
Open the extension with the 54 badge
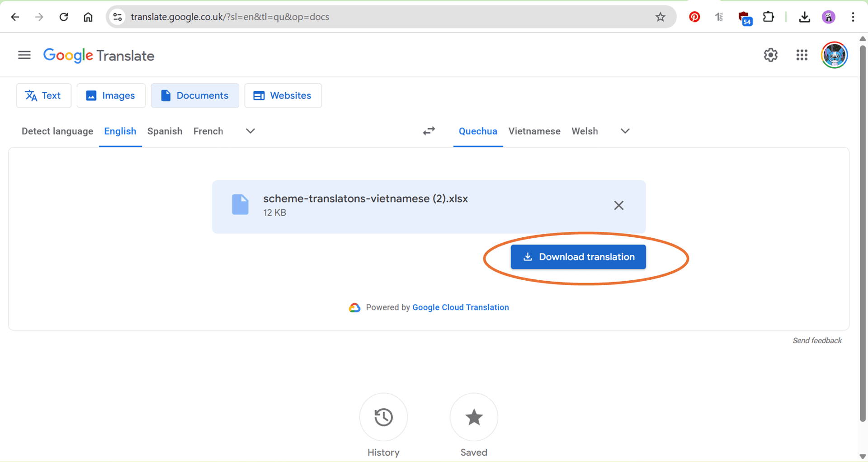point(745,18)
